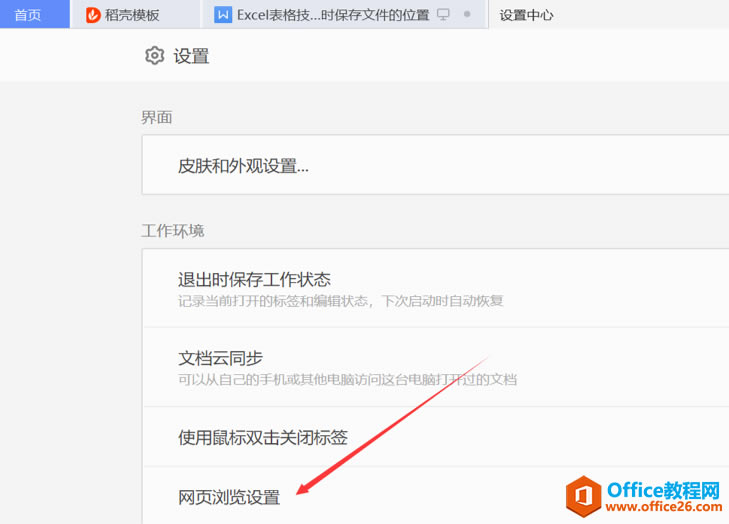Open 网页浏览设置
The width and height of the screenshot is (729, 524).
pos(435,497)
